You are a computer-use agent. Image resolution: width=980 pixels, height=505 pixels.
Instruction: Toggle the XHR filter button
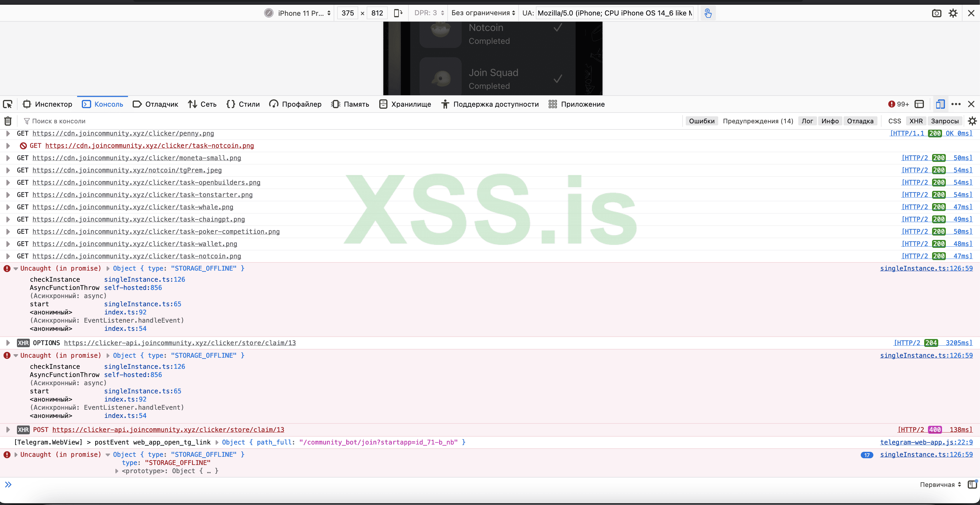click(916, 121)
